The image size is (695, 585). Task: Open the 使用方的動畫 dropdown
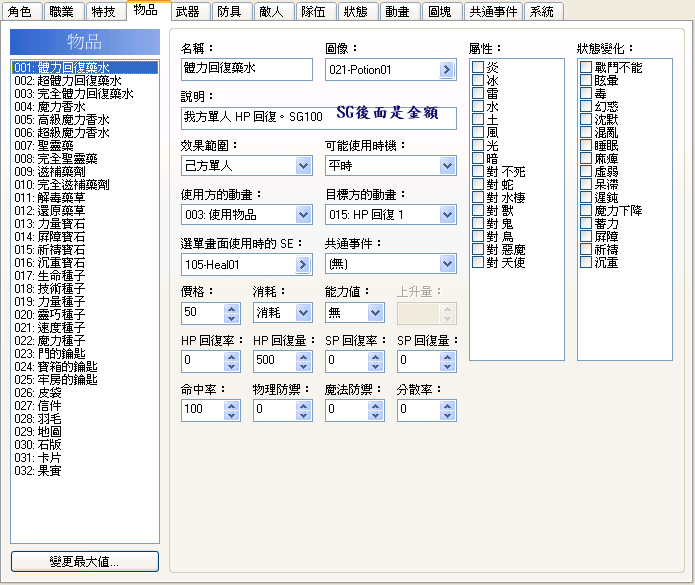pyautogui.click(x=247, y=215)
